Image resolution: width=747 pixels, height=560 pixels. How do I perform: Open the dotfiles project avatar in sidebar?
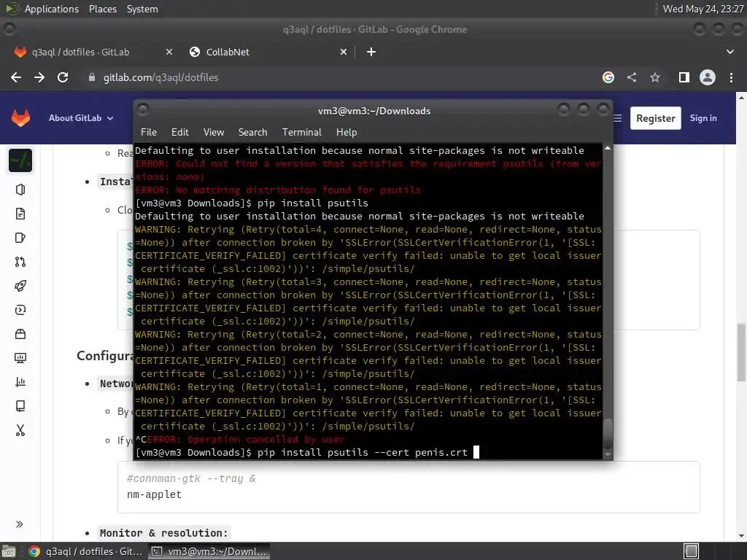pyautogui.click(x=20, y=160)
